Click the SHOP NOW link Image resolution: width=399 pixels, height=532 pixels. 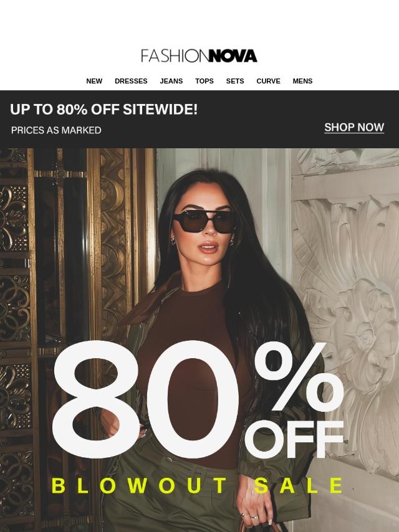coord(354,127)
